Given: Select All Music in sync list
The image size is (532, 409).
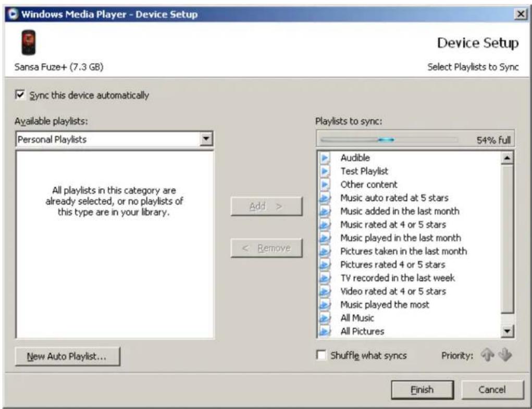Looking at the screenshot, I should pyautogui.click(x=357, y=318).
